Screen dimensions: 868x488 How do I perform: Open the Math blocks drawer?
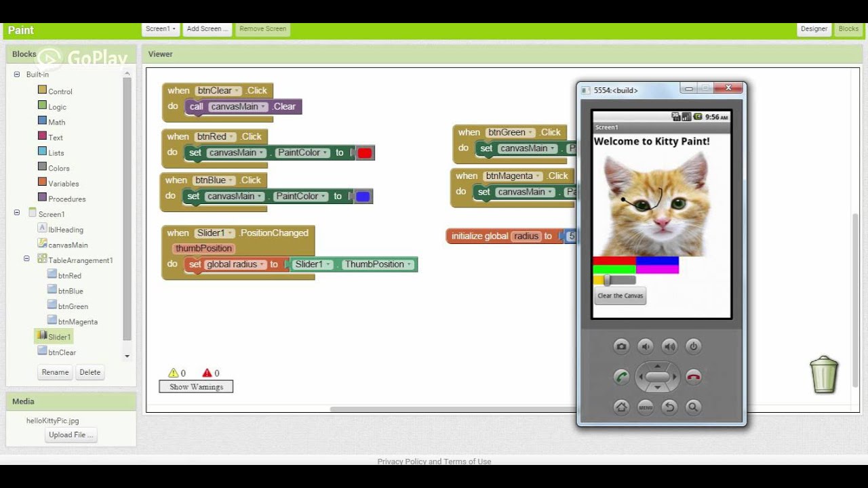point(52,122)
